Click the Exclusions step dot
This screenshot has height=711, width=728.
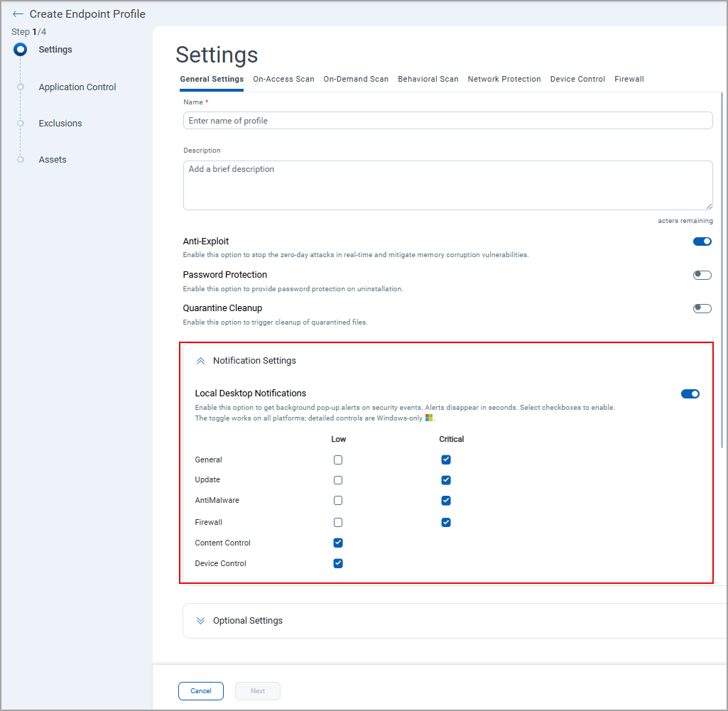pyautogui.click(x=21, y=123)
